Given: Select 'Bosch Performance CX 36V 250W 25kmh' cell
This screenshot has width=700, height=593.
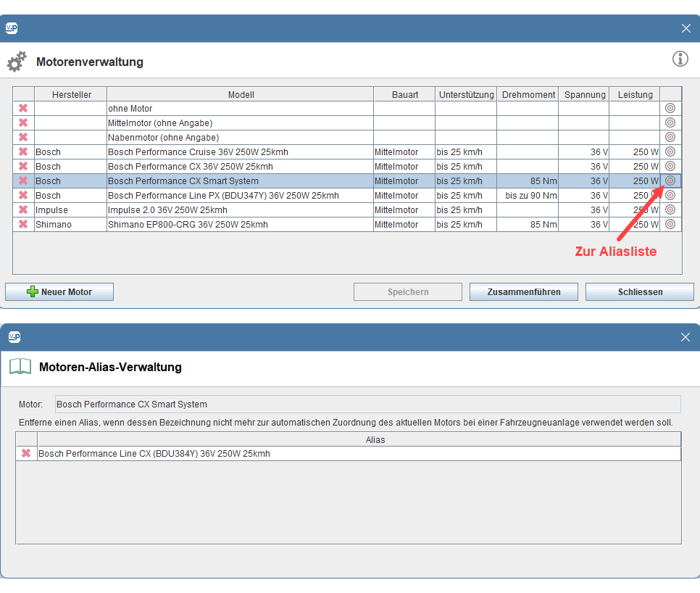Looking at the screenshot, I should 240,166.
